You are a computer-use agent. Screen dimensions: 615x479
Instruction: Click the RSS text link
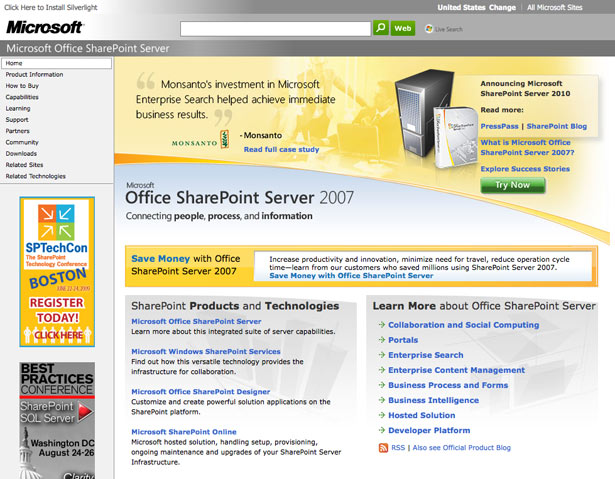(x=398, y=448)
